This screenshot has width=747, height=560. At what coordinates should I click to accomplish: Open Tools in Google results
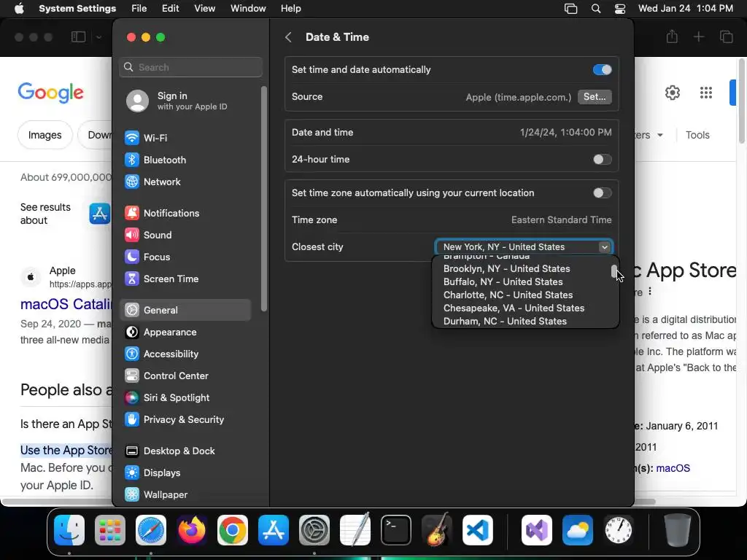coord(697,135)
